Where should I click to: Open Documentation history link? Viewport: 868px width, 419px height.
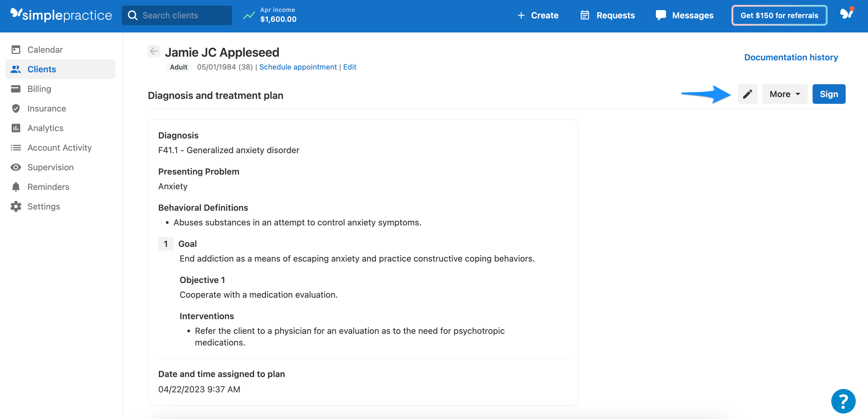point(791,57)
